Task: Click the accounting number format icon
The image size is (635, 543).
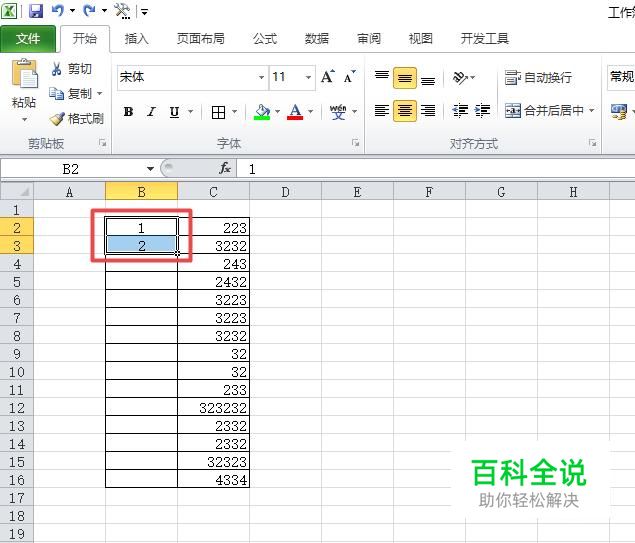Action: [x=619, y=111]
